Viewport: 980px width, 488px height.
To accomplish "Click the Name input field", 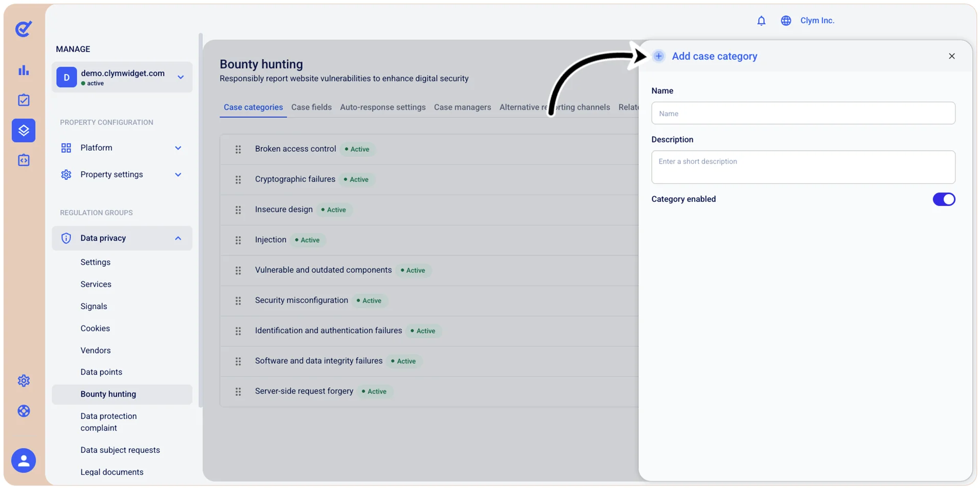I will 803,113.
